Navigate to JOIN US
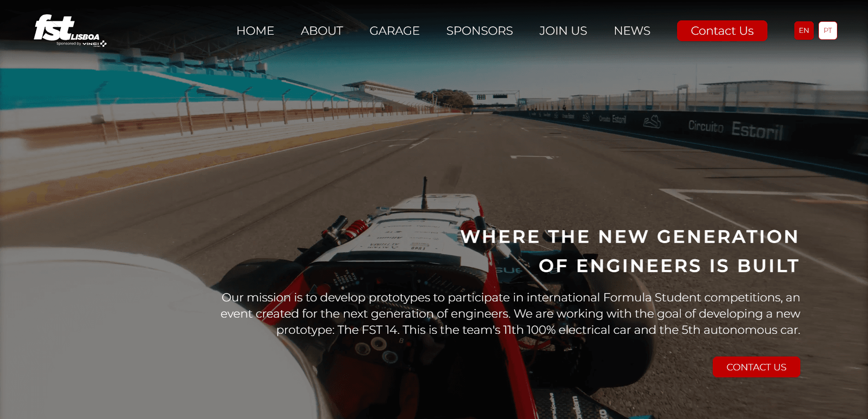This screenshot has height=419, width=868. click(563, 31)
